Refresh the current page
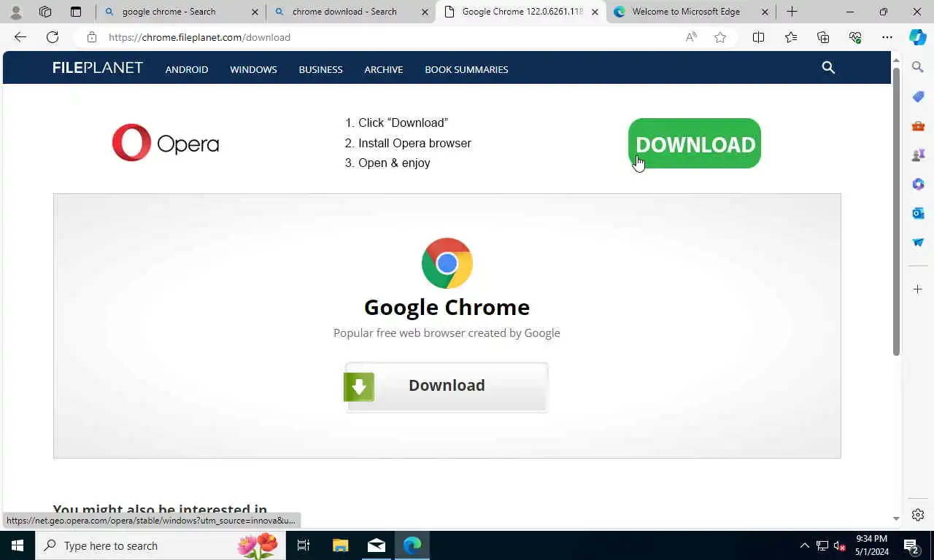The height and width of the screenshot is (560, 934). click(x=53, y=37)
